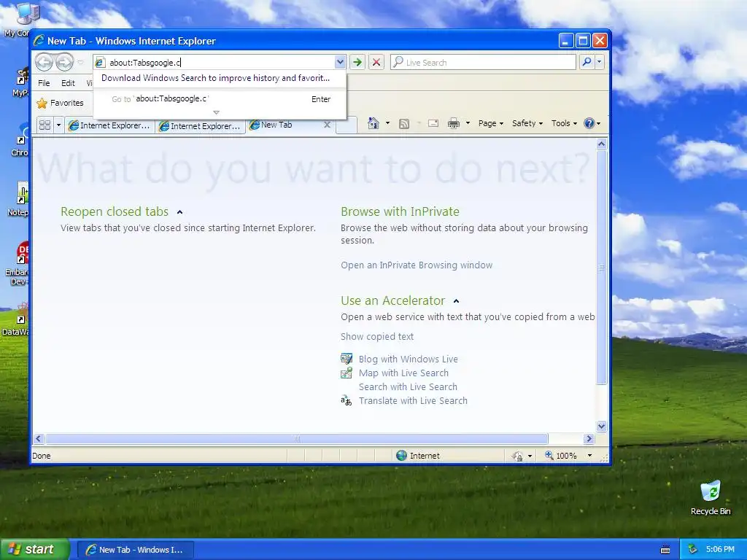Click Translate accelerator icon
This screenshot has height=560, width=747.
(x=347, y=400)
